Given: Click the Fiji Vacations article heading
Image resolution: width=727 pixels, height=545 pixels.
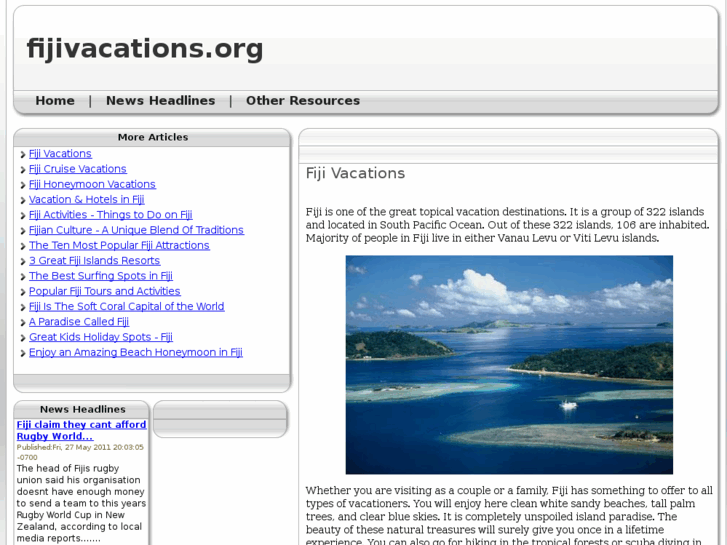Looking at the screenshot, I should pyautogui.click(x=355, y=173).
